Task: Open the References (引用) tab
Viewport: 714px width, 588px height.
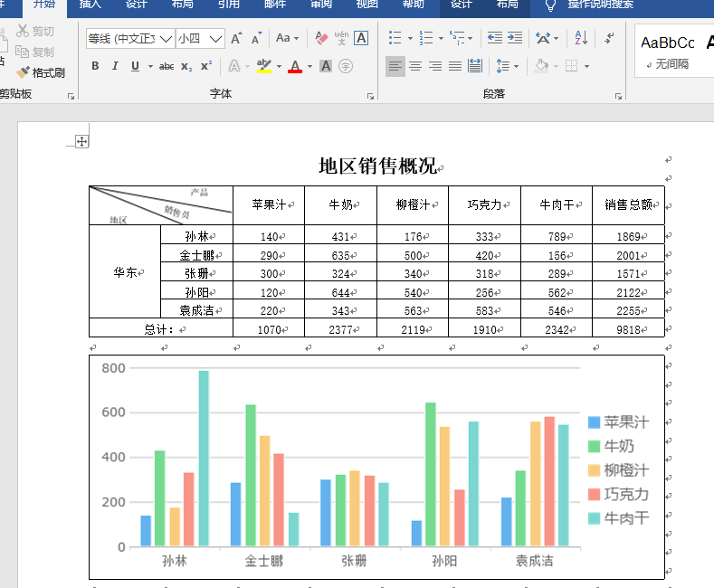Action: pos(229,5)
